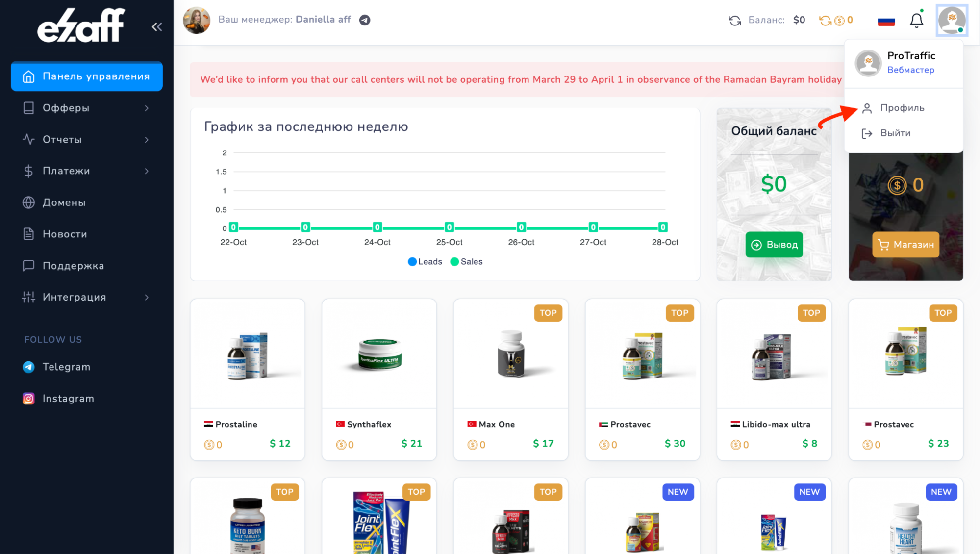Open the Магазин shop button

[x=905, y=245]
